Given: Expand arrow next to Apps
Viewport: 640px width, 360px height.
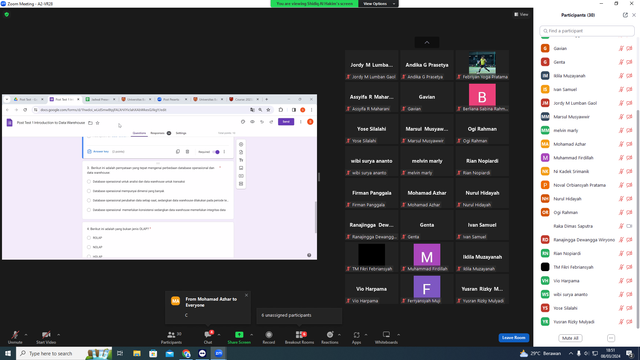Looking at the screenshot, I should click(366, 335).
